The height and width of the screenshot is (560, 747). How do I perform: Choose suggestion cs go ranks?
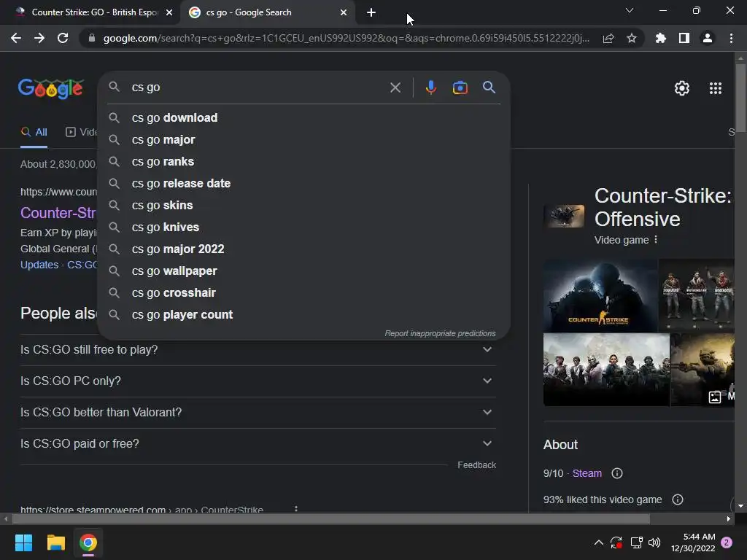[304, 161]
